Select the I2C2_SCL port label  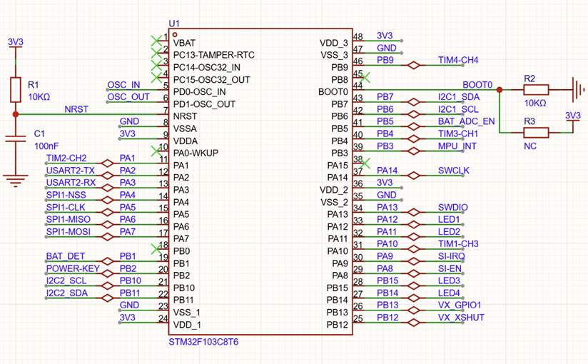point(66,280)
